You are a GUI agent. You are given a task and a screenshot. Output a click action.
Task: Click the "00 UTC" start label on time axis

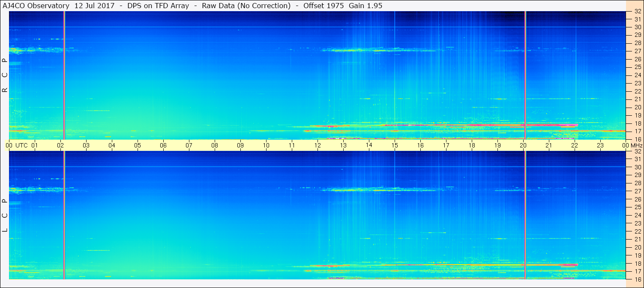point(16,145)
